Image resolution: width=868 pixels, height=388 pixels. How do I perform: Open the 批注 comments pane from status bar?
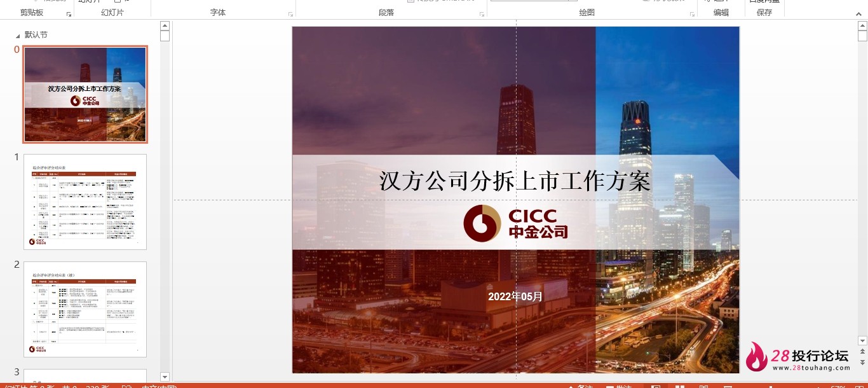click(620, 386)
